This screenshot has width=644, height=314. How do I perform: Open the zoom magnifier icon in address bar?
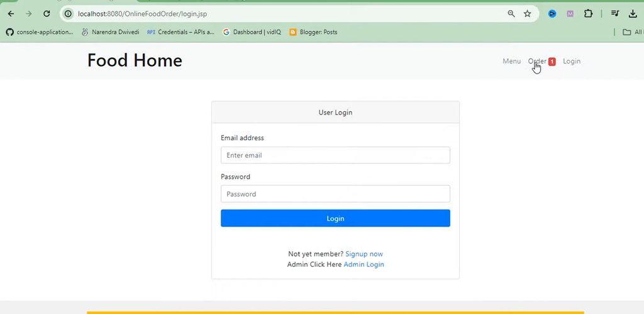click(x=511, y=14)
